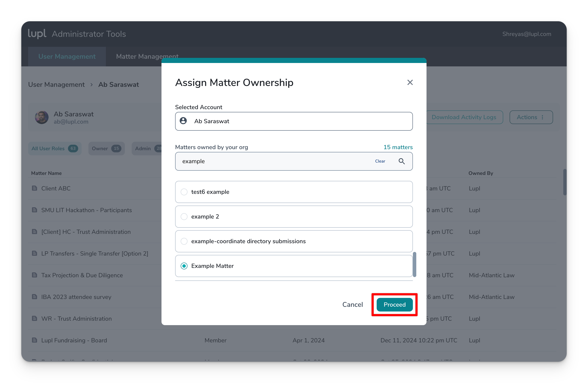Choose example-coordinate directory submissions radio
Image resolution: width=588 pixels, height=383 pixels.
[x=184, y=241]
